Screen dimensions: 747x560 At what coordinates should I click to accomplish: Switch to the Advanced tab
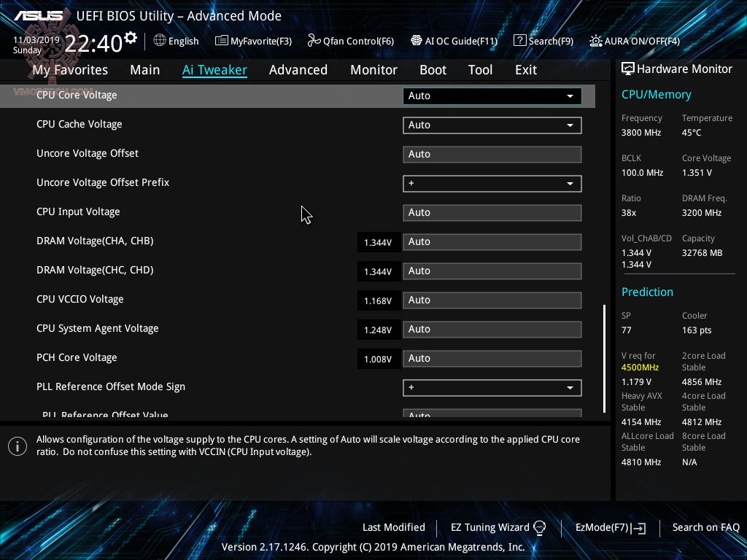(x=298, y=69)
